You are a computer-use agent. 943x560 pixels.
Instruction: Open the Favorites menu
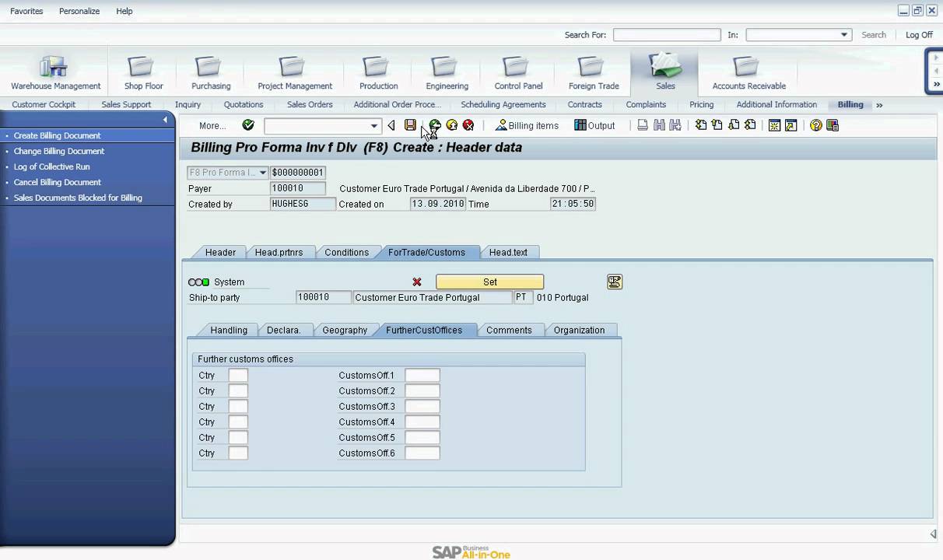point(26,11)
